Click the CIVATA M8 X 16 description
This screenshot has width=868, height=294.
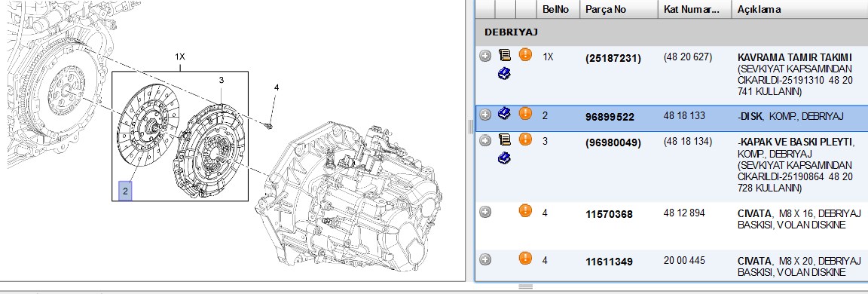pos(799,219)
